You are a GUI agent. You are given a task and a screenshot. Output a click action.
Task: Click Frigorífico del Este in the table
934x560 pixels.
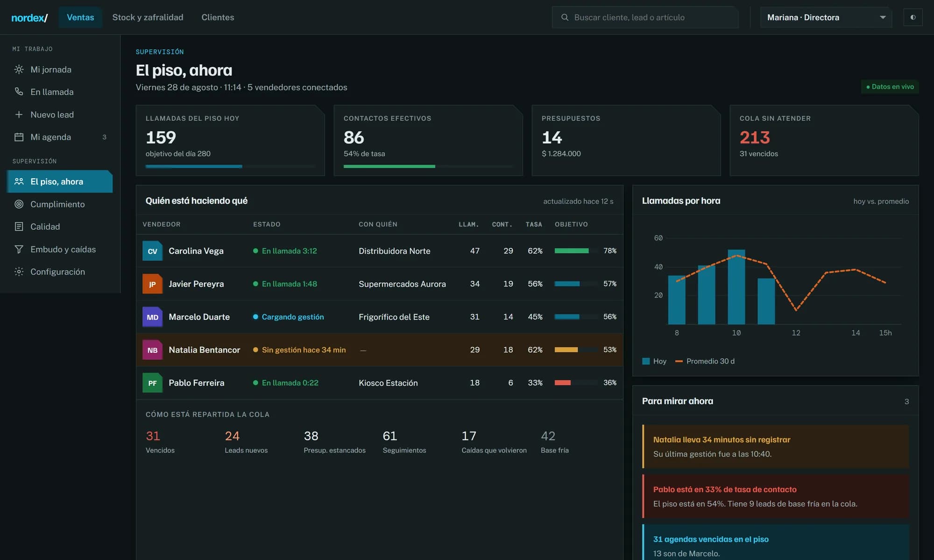pyautogui.click(x=394, y=317)
